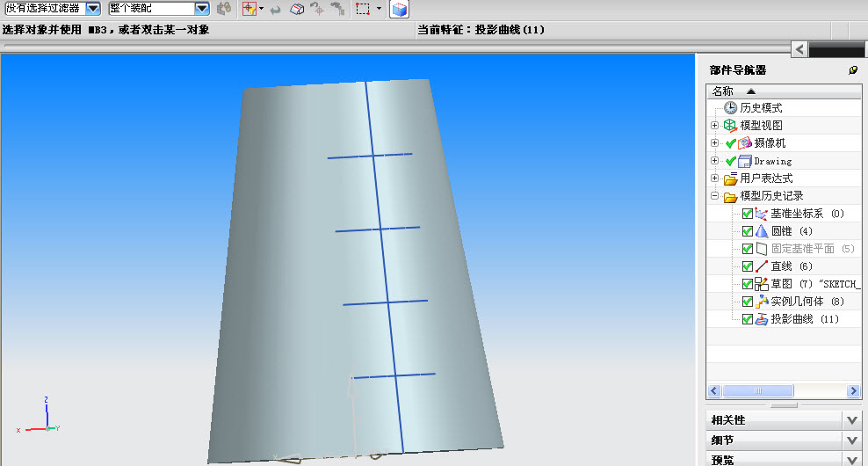Uncheck the 草图 (7) checkbox
The image size is (868, 466).
[x=748, y=284]
